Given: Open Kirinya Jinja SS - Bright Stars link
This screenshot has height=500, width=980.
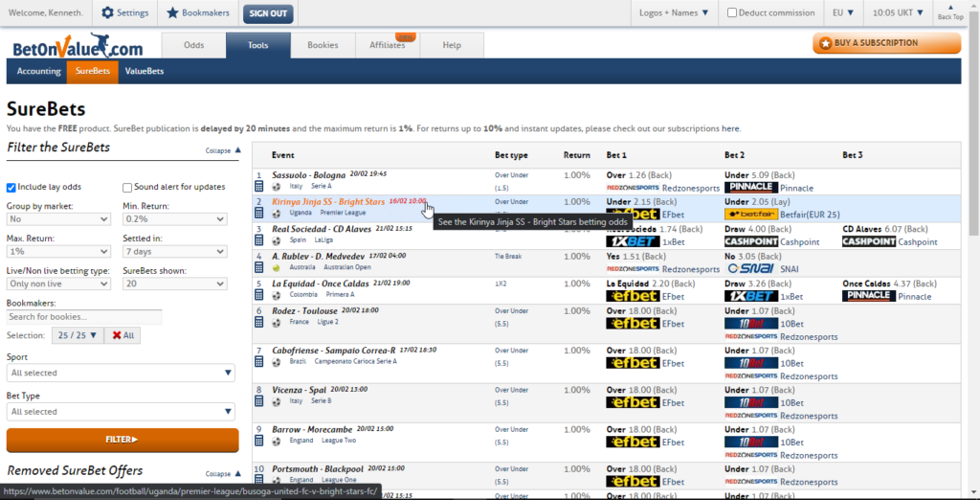Looking at the screenshot, I should [x=328, y=202].
